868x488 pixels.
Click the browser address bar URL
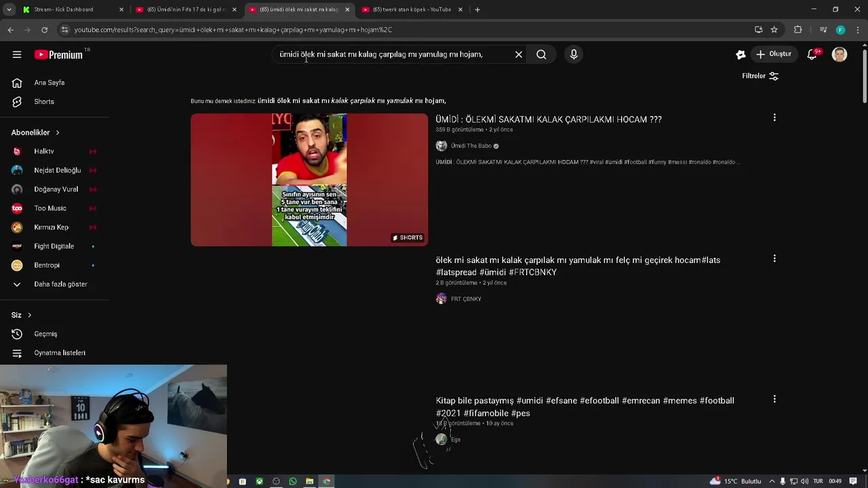coord(233,30)
